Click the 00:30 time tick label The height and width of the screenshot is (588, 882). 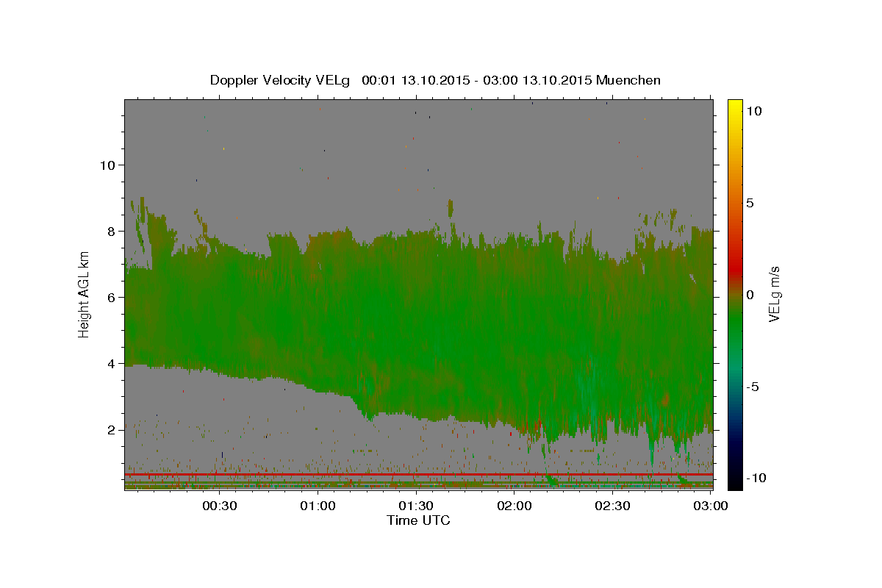[x=219, y=506]
